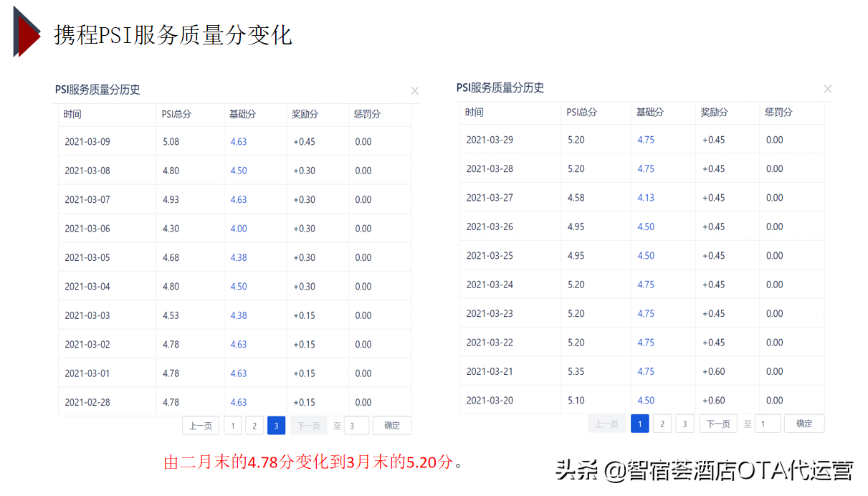Confirm page jump in left table
The width and height of the screenshot is (868, 496).
[392, 425]
